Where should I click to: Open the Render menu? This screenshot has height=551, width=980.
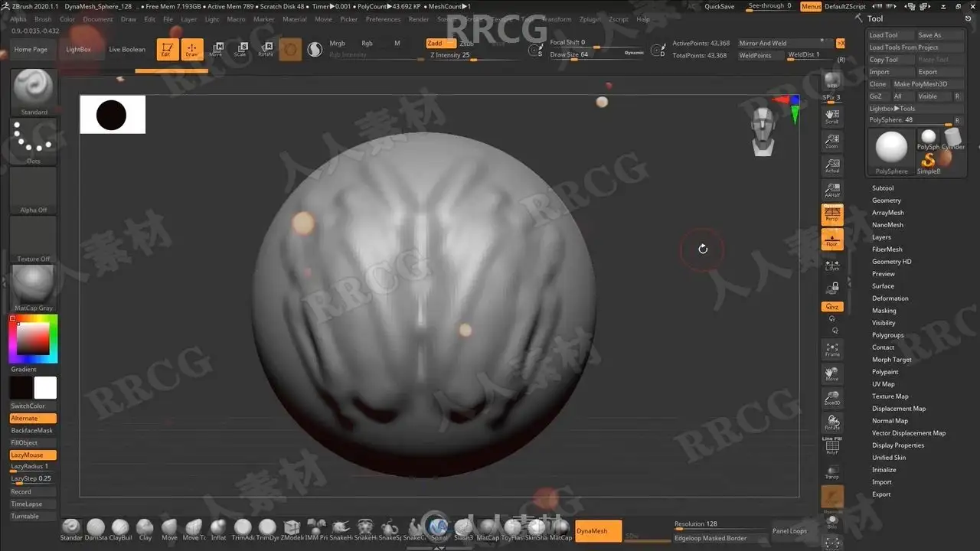coord(419,20)
